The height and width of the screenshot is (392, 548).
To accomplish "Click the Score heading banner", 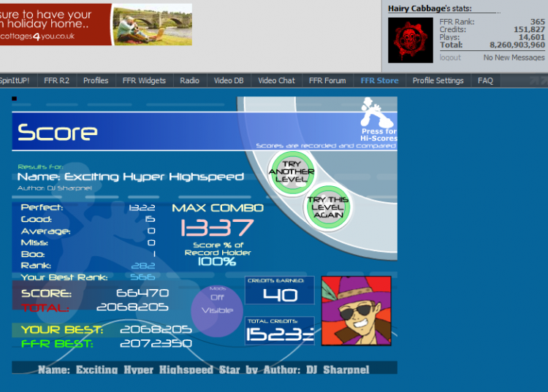I will pos(205,131).
